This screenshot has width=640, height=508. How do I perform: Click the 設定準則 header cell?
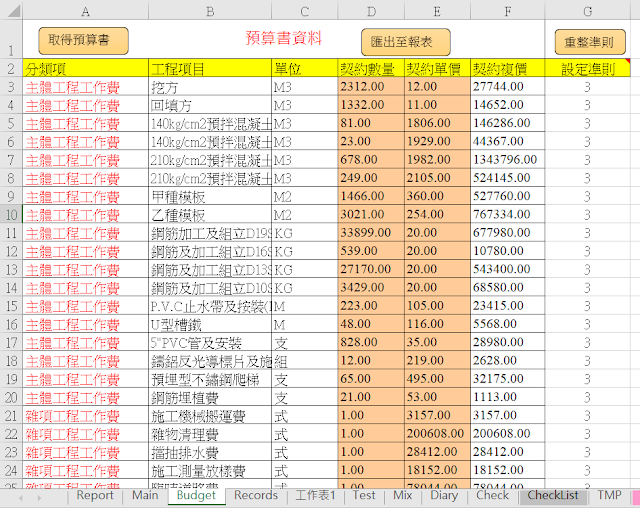[587, 68]
